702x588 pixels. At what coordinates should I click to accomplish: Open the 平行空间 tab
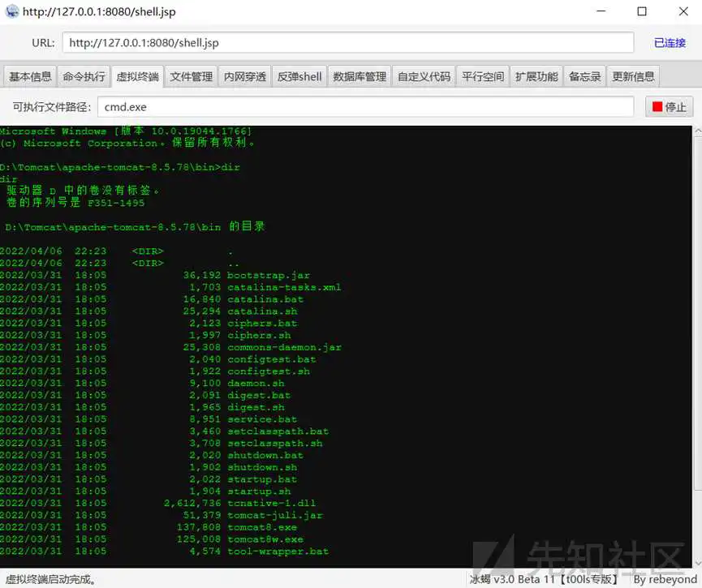pyautogui.click(x=483, y=77)
